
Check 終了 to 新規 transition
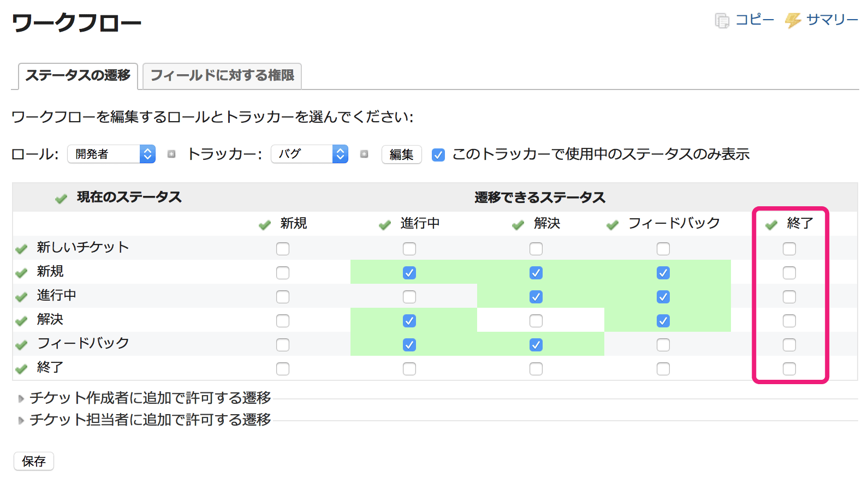(x=283, y=369)
